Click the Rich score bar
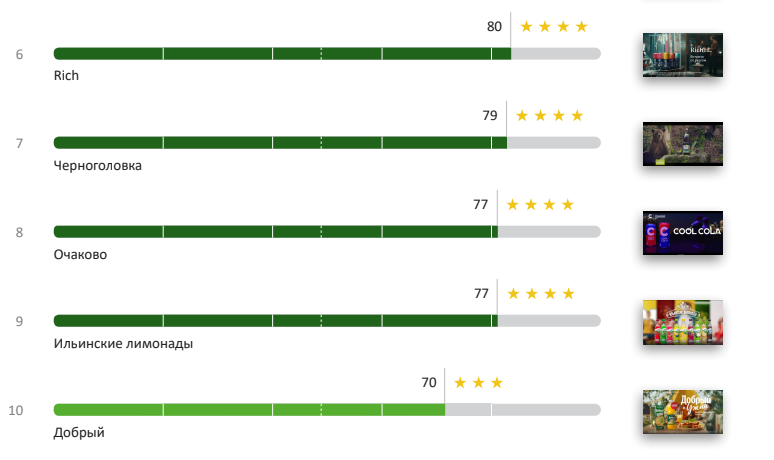 282,53
